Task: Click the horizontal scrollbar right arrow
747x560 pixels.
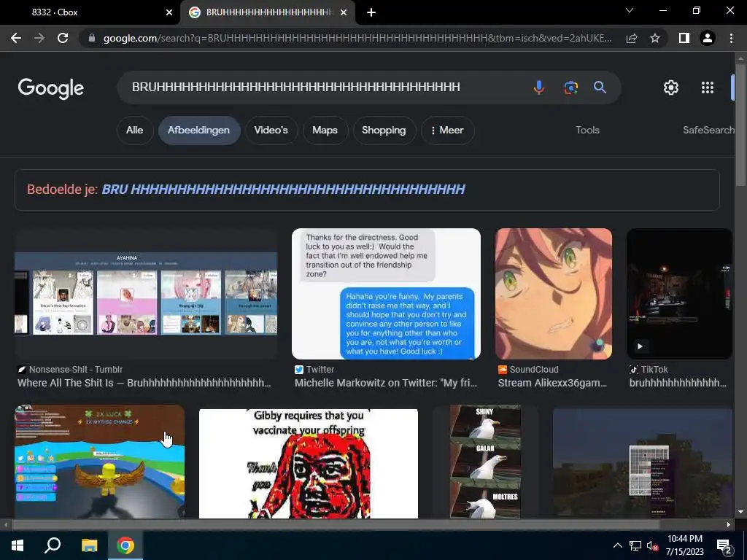Action: point(729,525)
